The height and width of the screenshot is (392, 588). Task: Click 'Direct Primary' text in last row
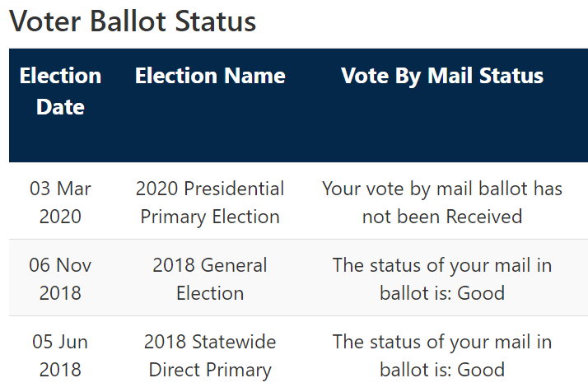[210, 370]
